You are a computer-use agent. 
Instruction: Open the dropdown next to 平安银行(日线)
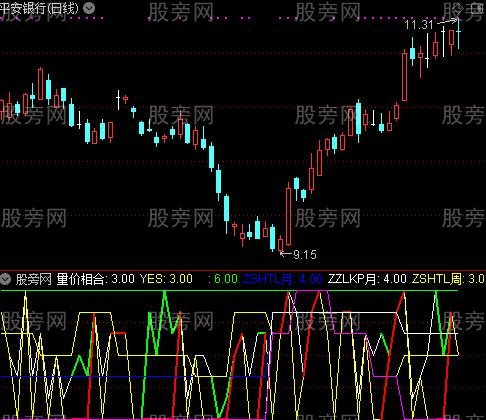[x=89, y=8]
